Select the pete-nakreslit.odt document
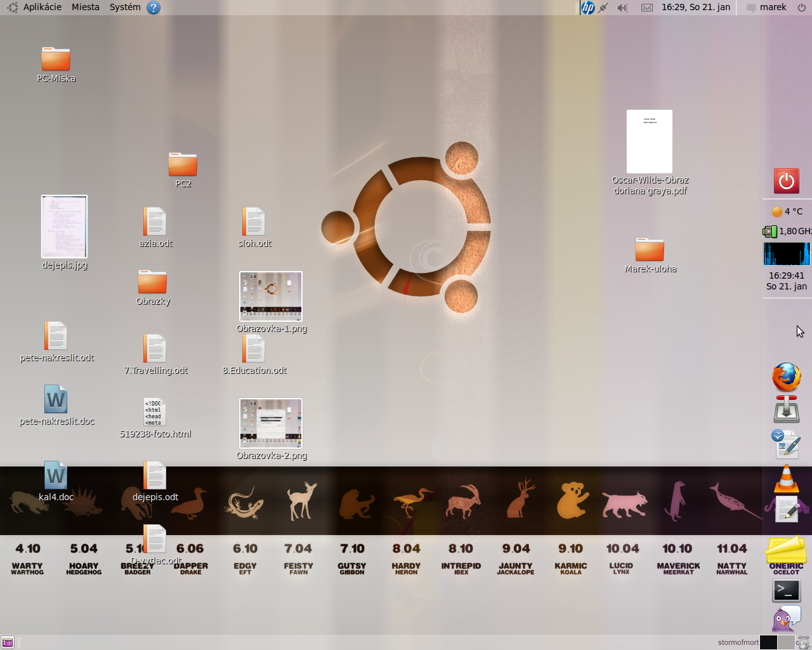Viewport: 812px width, 650px height. click(x=56, y=342)
